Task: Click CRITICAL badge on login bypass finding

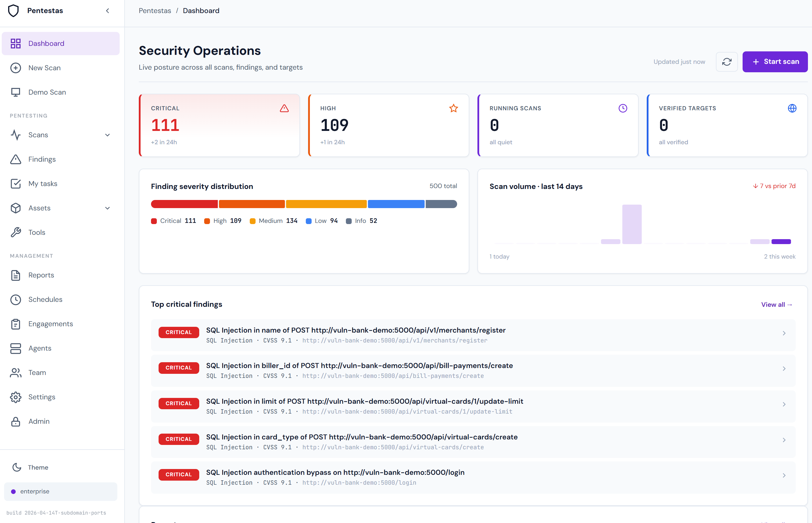Action: click(x=179, y=475)
